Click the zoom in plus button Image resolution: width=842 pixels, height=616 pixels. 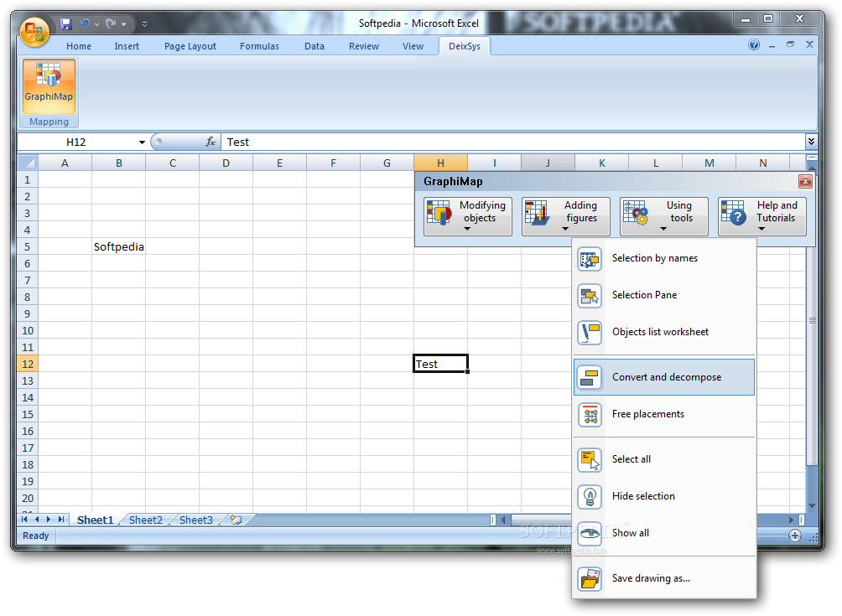point(795,536)
